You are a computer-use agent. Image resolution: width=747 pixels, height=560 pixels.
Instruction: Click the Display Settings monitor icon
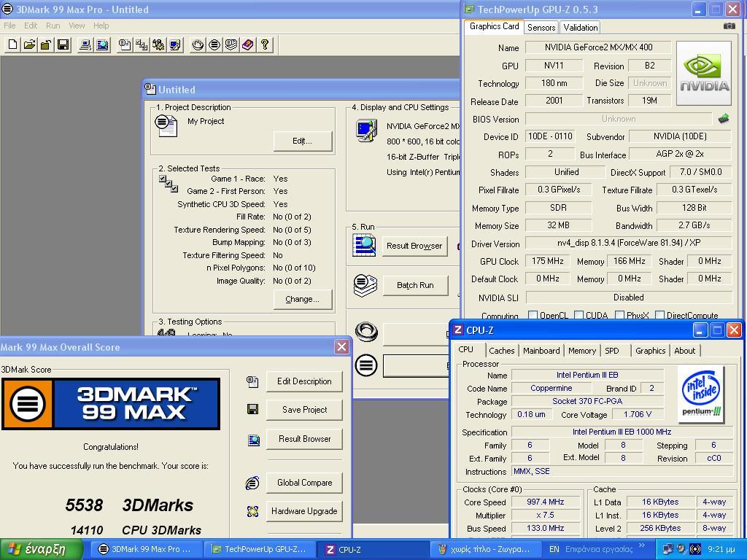pyautogui.click(x=366, y=131)
